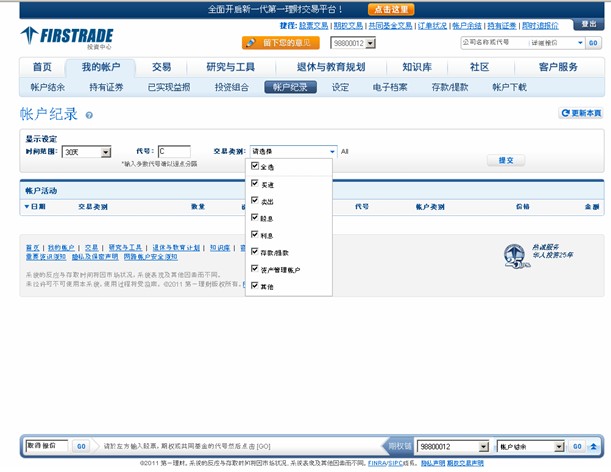Screen dimensions: 611x472
Task: Click the collapse arrow icon on bottom bar
Action: tap(594, 446)
